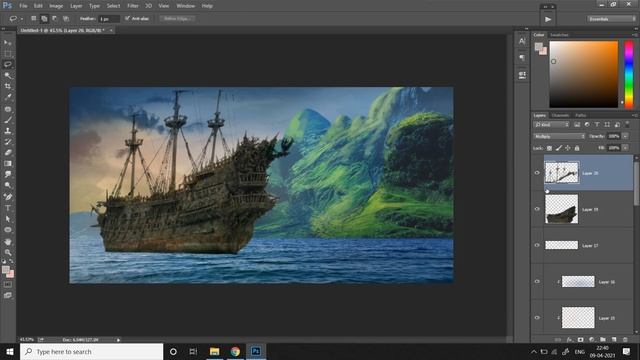
Task: Toggle lock transparent pixels
Action: coord(549,148)
